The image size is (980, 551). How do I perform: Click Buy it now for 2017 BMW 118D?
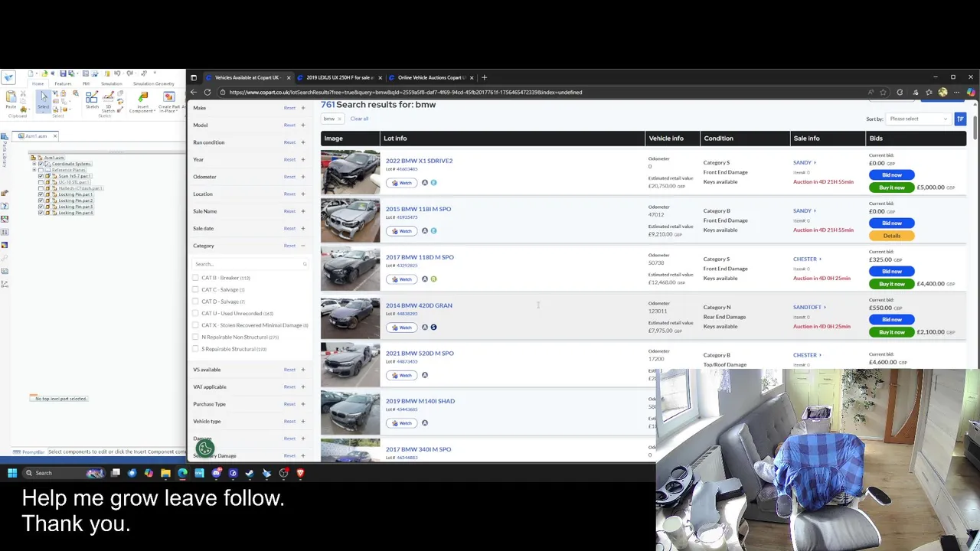coord(892,284)
